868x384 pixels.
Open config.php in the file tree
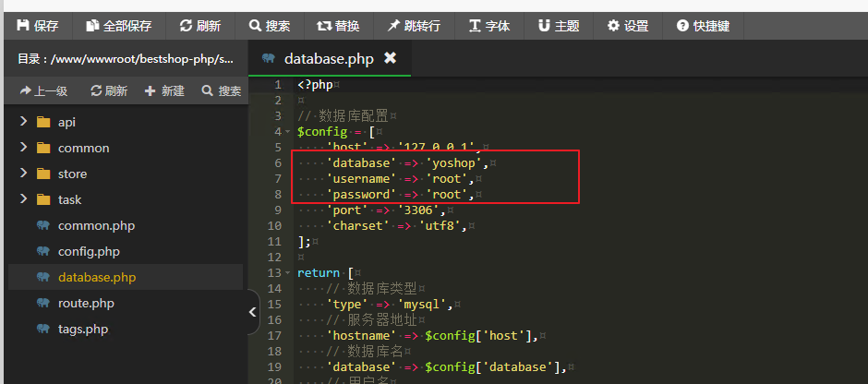tap(89, 251)
